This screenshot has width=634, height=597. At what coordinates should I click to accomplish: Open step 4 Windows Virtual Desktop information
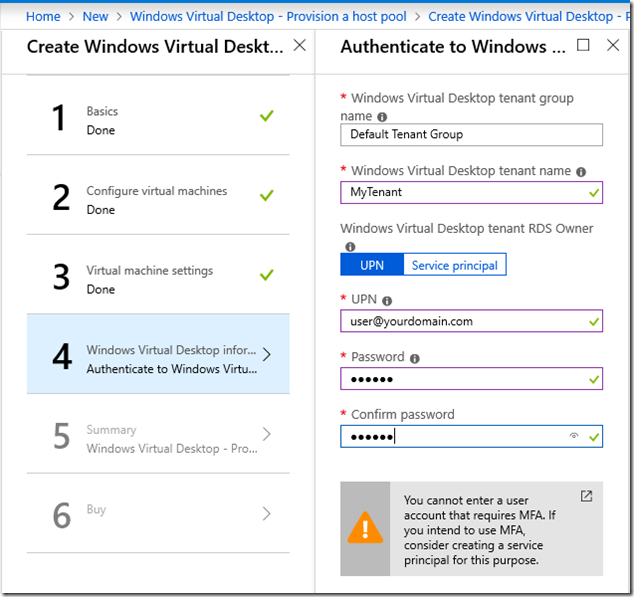click(158, 354)
